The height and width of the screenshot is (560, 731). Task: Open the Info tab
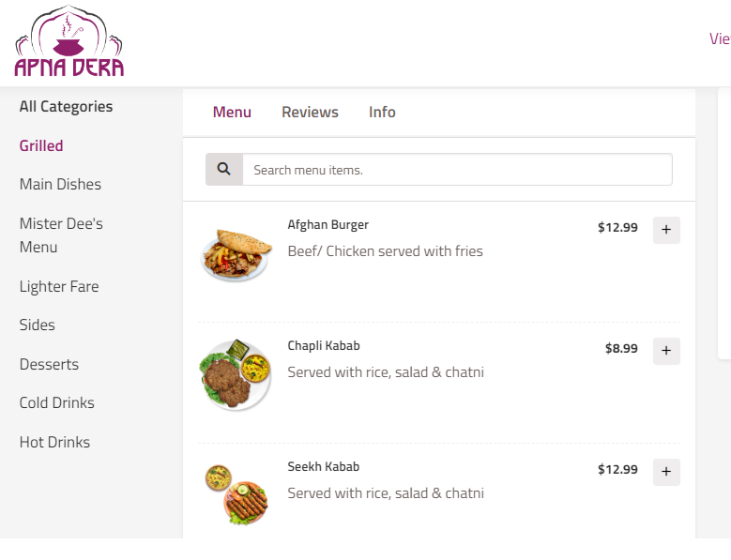[x=382, y=113]
